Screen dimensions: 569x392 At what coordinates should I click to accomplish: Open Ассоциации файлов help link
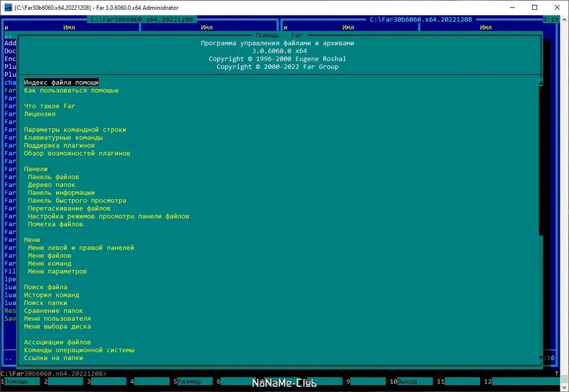click(x=58, y=342)
